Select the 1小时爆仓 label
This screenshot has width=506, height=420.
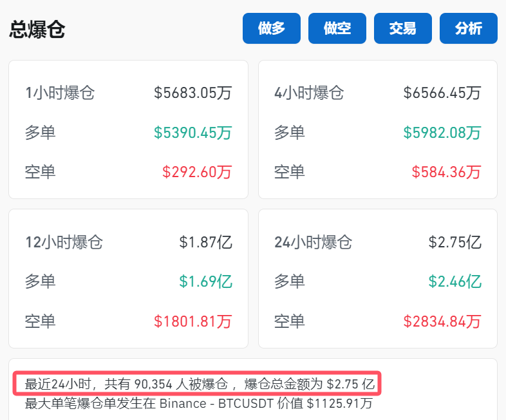click(x=60, y=93)
